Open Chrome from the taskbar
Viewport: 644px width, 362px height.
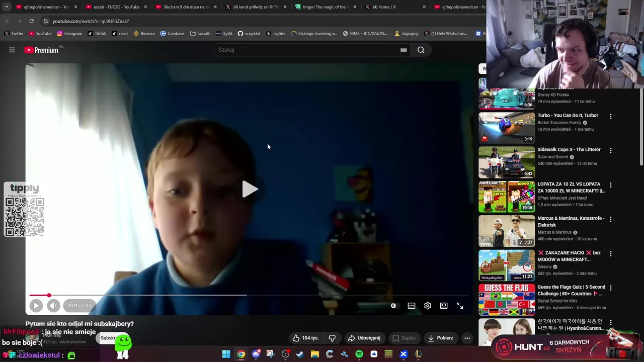point(241,354)
